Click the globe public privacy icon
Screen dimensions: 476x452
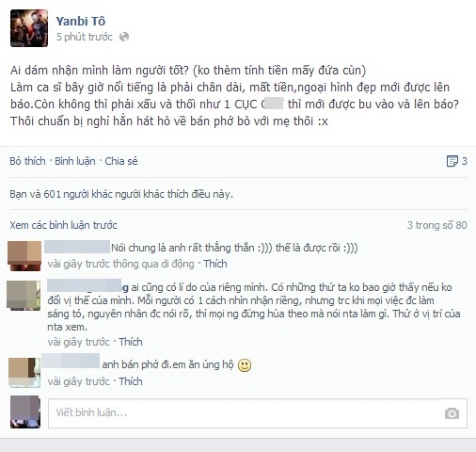click(x=124, y=37)
